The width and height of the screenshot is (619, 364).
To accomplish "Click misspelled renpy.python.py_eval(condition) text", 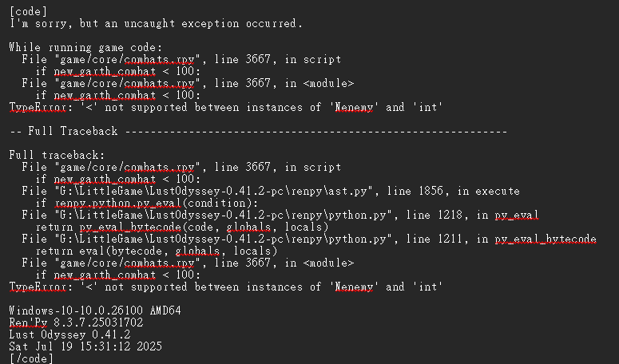I will pos(156,204).
